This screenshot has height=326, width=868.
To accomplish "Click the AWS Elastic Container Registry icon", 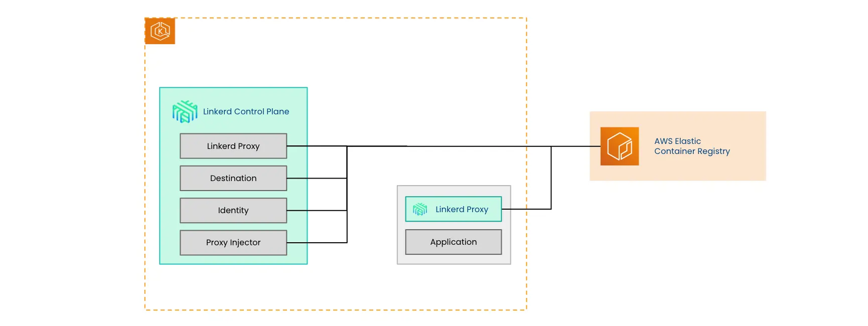I will click(620, 146).
